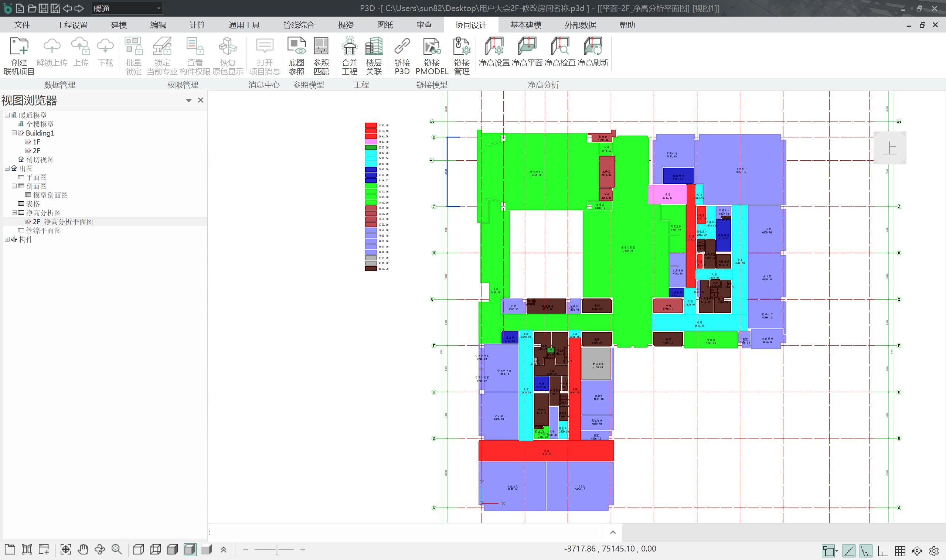Collapse the Building1 tree node
This screenshot has width=946, height=560.
[14, 133]
